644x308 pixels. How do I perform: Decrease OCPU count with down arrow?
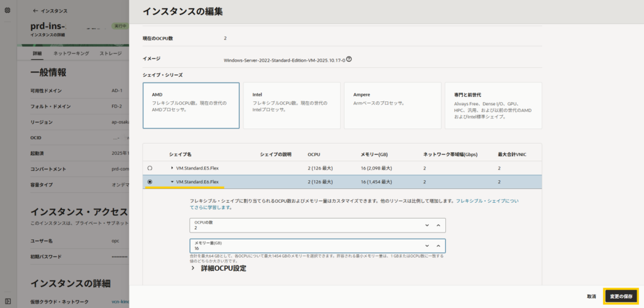(427, 225)
